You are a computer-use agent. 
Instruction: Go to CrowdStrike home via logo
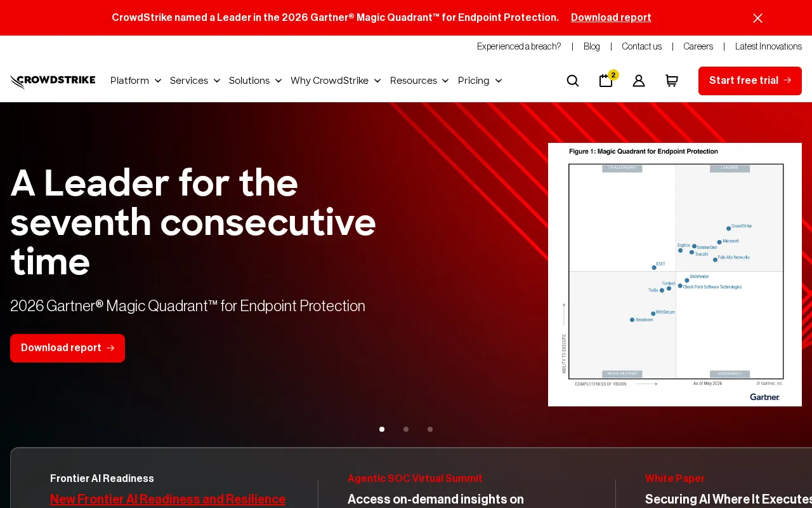pyautogui.click(x=53, y=81)
